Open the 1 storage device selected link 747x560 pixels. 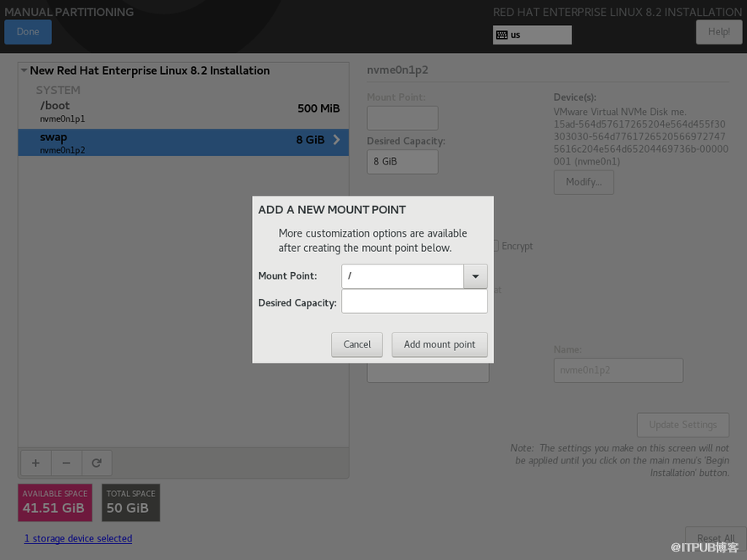tap(78, 538)
